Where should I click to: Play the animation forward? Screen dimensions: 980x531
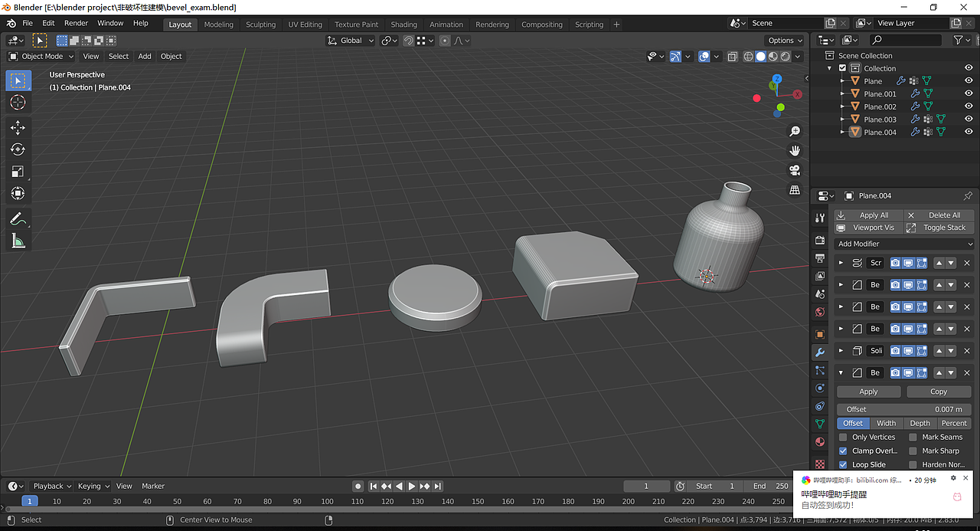pyautogui.click(x=412, y=486)
